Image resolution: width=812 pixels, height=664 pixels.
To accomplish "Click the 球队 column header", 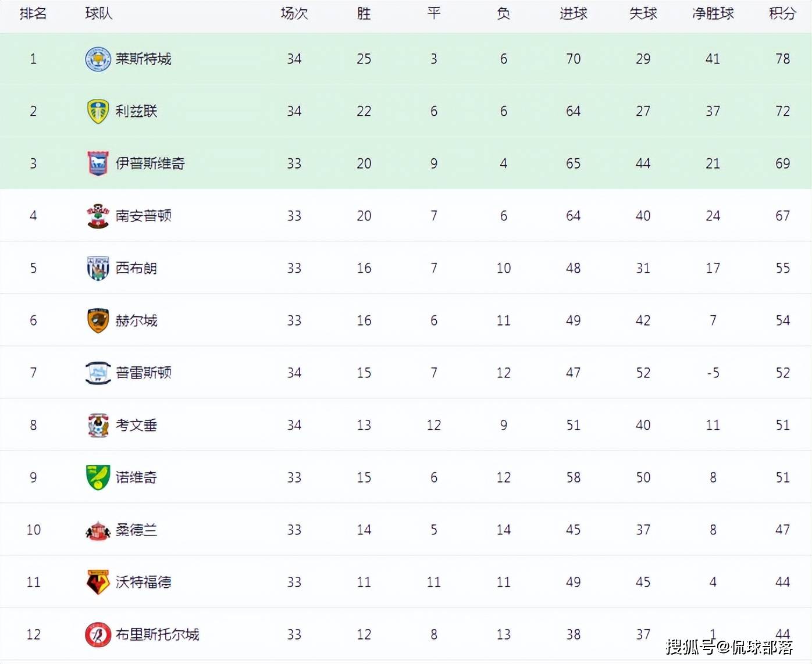I will tap(99, 13).
